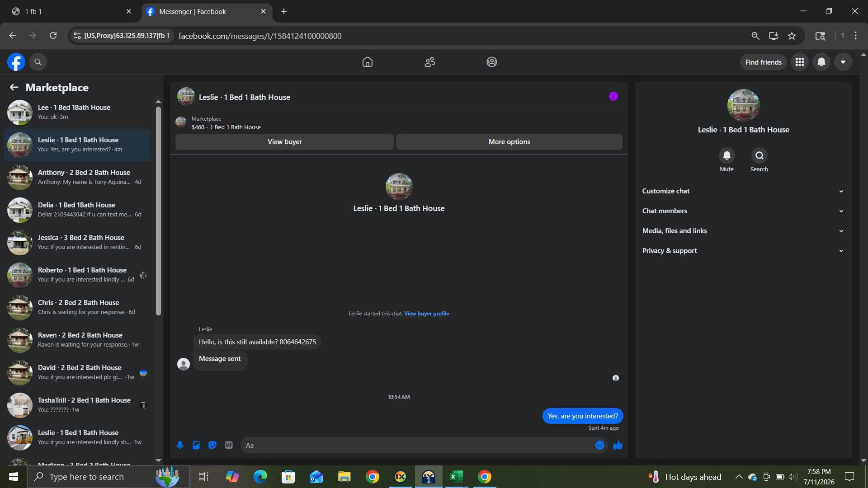
Task: Open a new browser tab
Action: click(x=284, y=11)
